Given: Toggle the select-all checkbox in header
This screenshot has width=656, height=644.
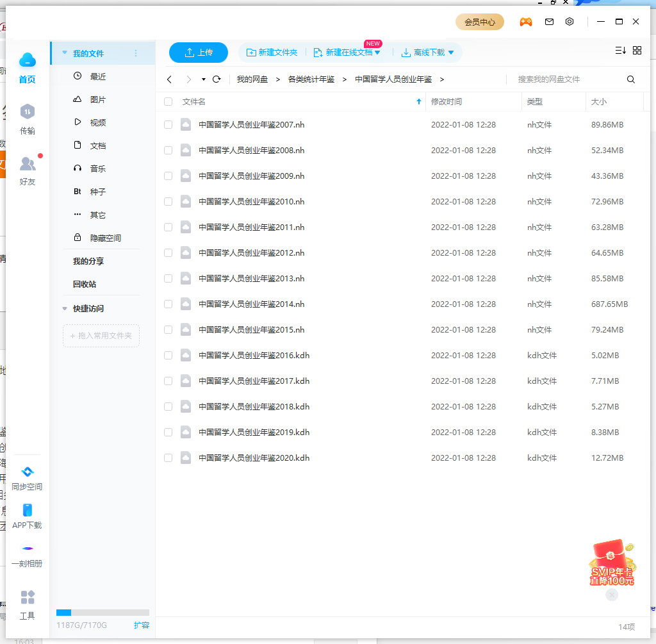Looking at the screenshot, I should (x=168, y=102).
